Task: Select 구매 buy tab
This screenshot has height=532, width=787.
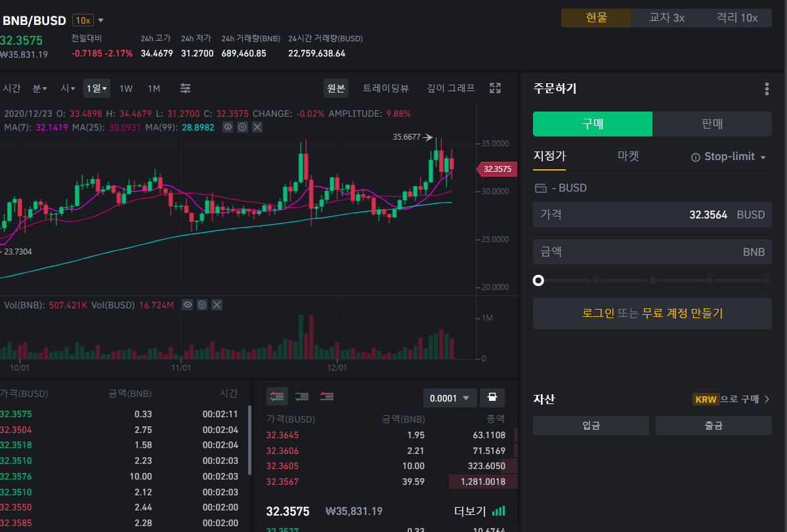Action: tap(593, 124)
